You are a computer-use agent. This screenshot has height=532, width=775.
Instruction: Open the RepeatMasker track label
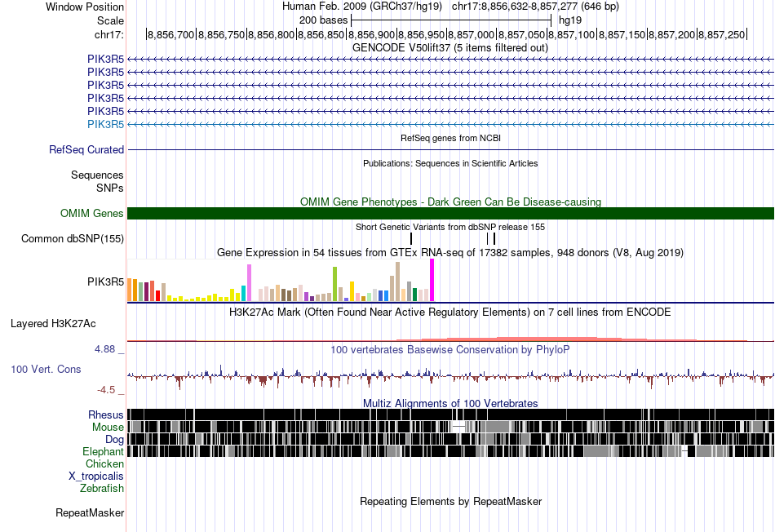pyautogui.click(x=90, y=513)
